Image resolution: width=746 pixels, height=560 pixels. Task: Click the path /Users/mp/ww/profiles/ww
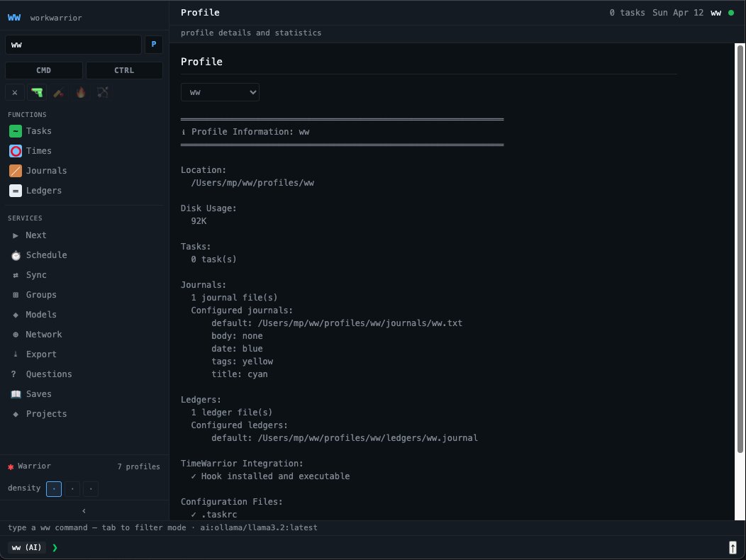point(252,183)
